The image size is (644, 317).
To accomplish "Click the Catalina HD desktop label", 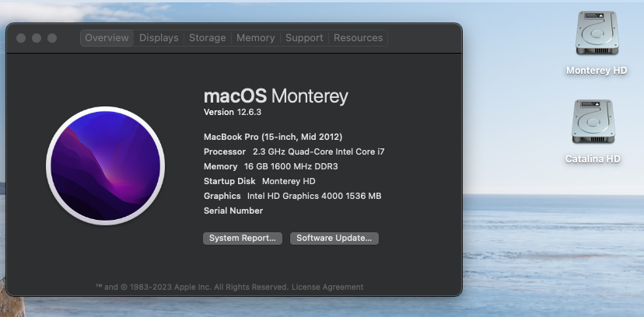I will click(593, 159).
